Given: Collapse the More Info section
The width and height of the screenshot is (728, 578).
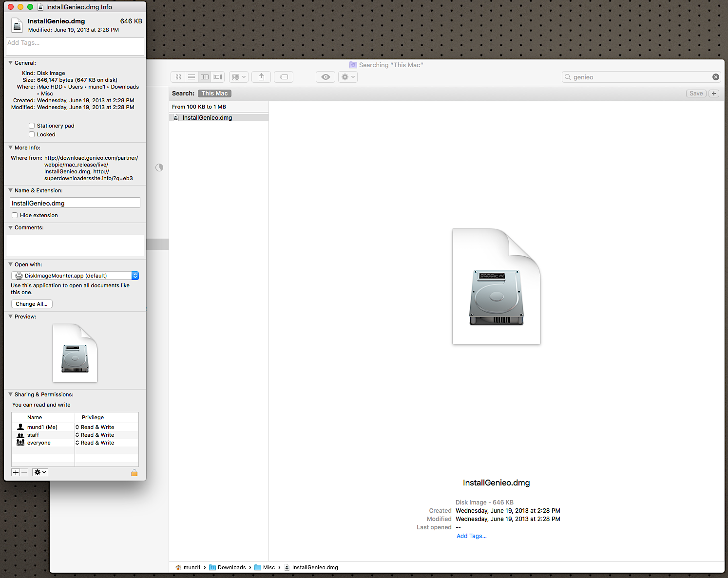Looking at the screenshot, I should [x=11, y=148].
